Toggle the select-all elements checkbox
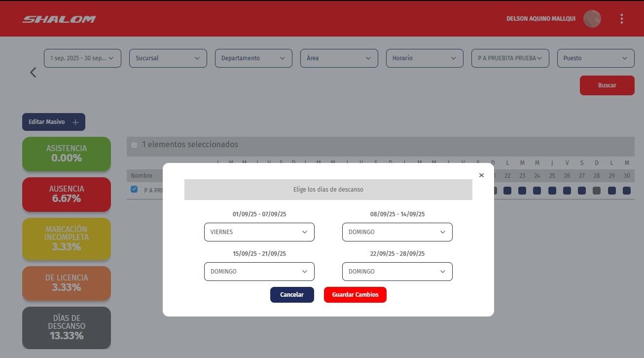 coord(134,145)
